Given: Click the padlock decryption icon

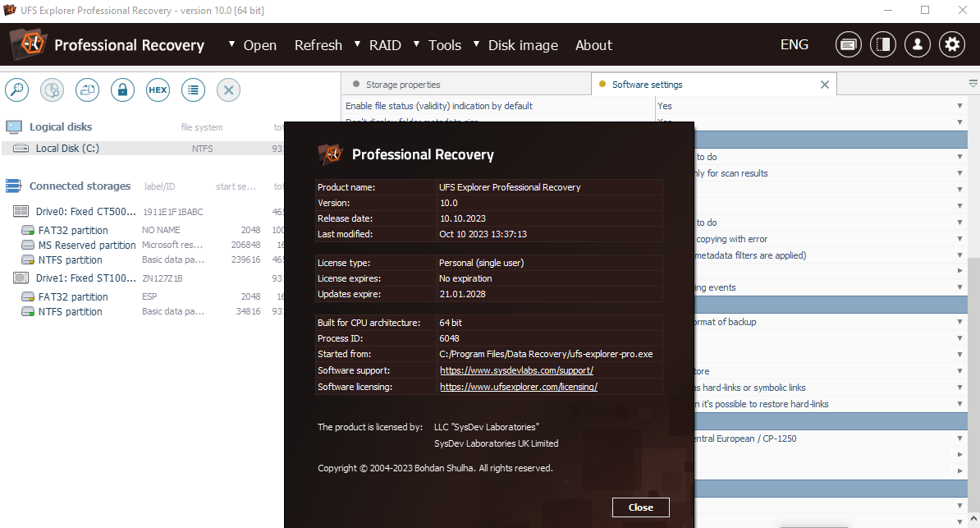Looking at the screenshot, I should 122,90.
